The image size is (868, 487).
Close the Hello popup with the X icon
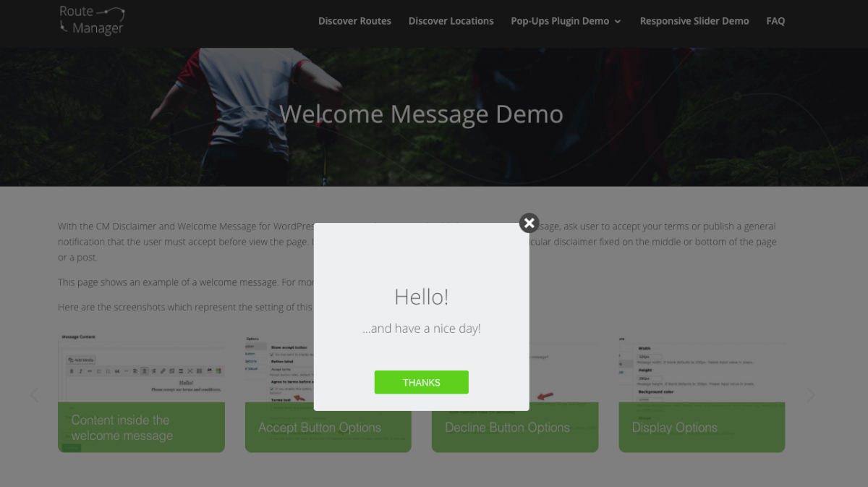click(529, 223)
